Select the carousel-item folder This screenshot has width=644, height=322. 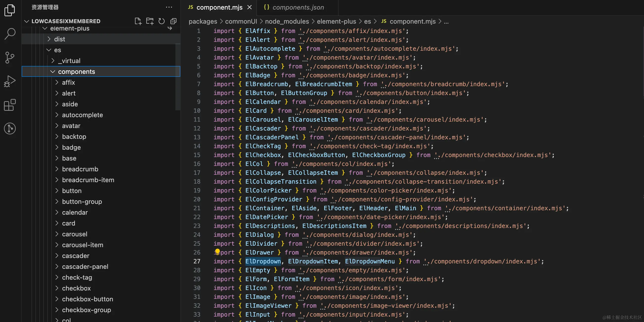[x=101, y=245]
